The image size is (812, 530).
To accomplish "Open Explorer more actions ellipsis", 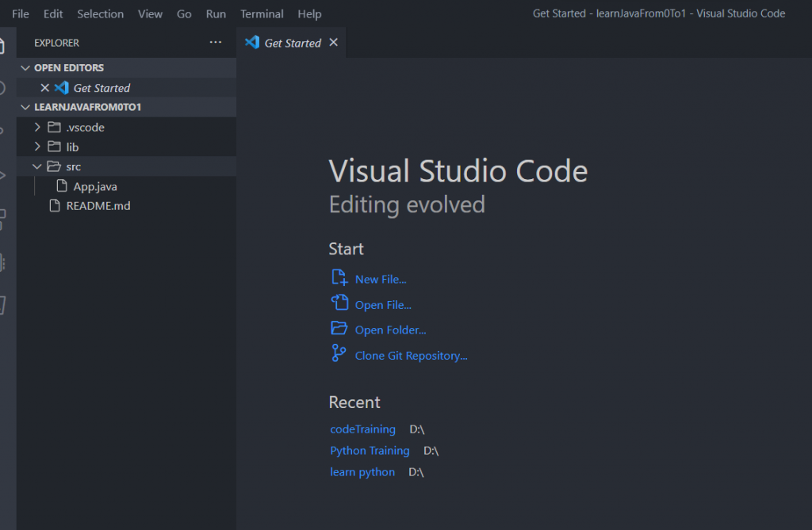I will point(216,43).
